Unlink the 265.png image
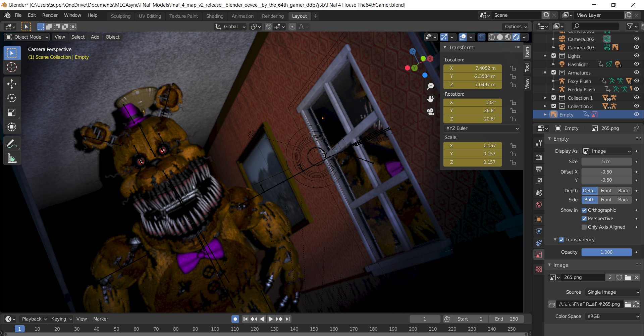This screenshot has height=336, width=644. tap(636, 278)
